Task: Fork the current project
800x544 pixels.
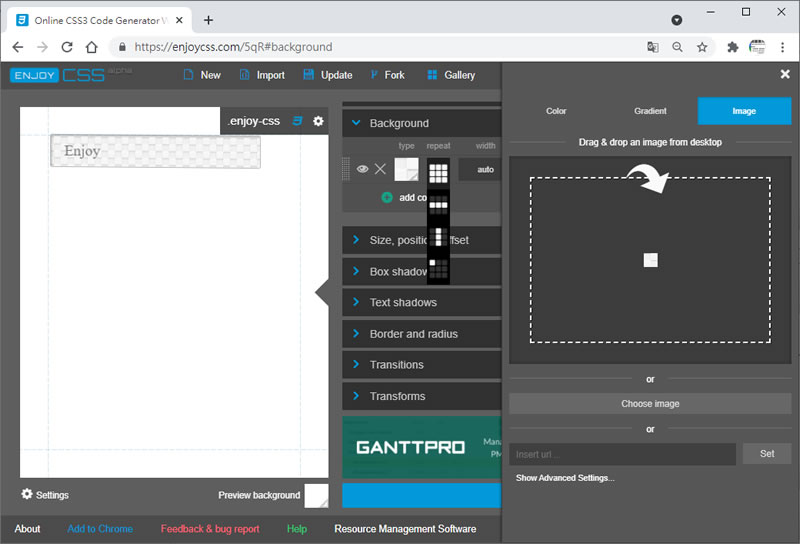Action: point(388,75)
